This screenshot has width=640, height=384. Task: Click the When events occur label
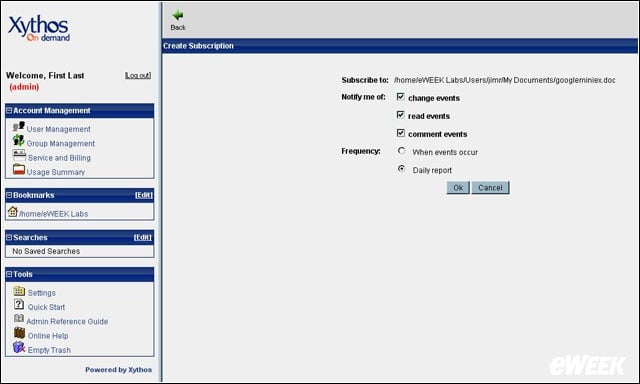[445, 152]
